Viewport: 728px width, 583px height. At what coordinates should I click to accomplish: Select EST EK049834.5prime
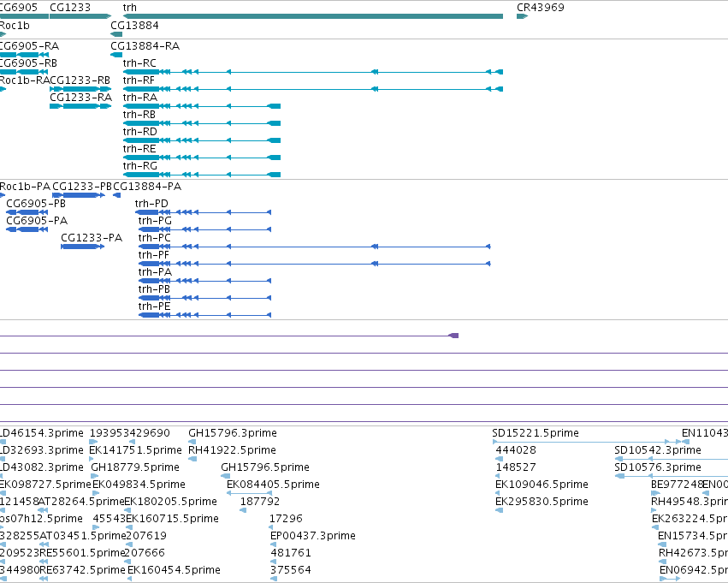(x=139, y=485)
